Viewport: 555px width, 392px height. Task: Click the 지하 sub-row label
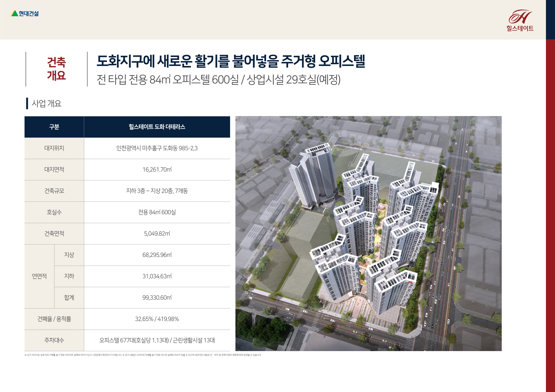point(69,276)
